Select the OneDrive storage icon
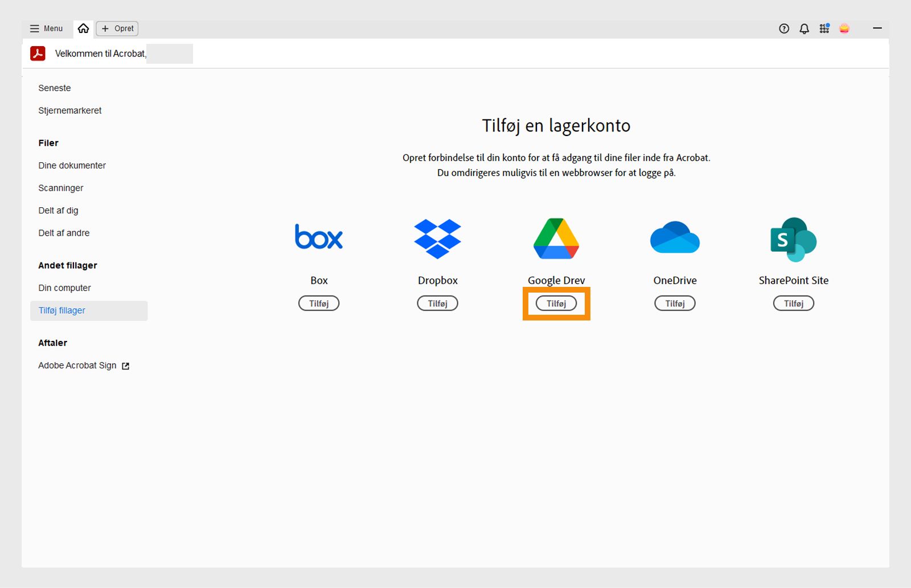 (675, 239)
